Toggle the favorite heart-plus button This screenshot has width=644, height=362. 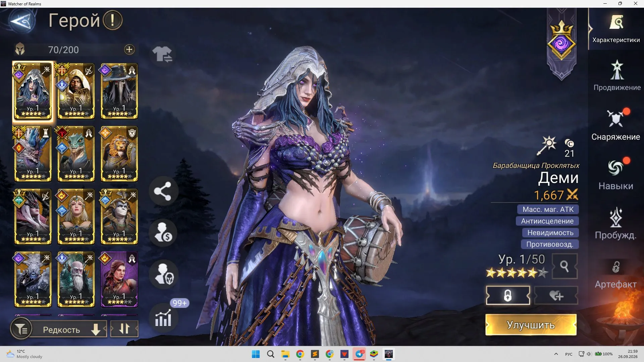tap(556, 296)
